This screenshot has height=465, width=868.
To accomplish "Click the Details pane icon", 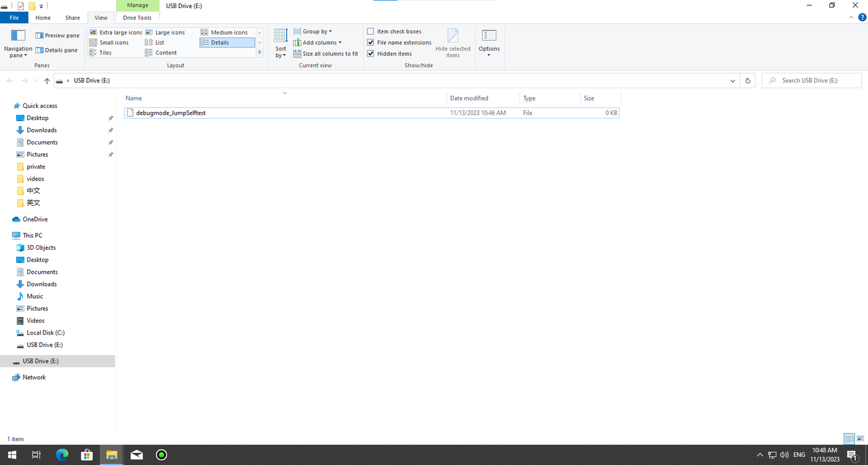I will click(x=39, y=50).
